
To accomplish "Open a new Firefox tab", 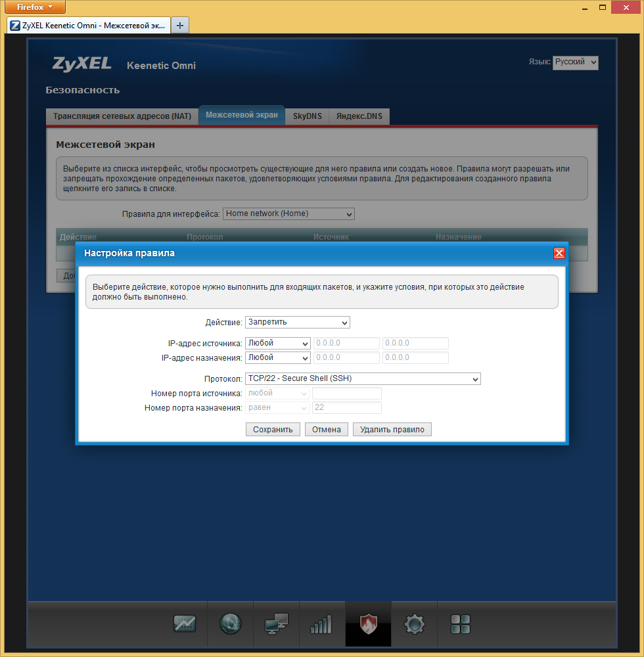I will click(180, 26).
